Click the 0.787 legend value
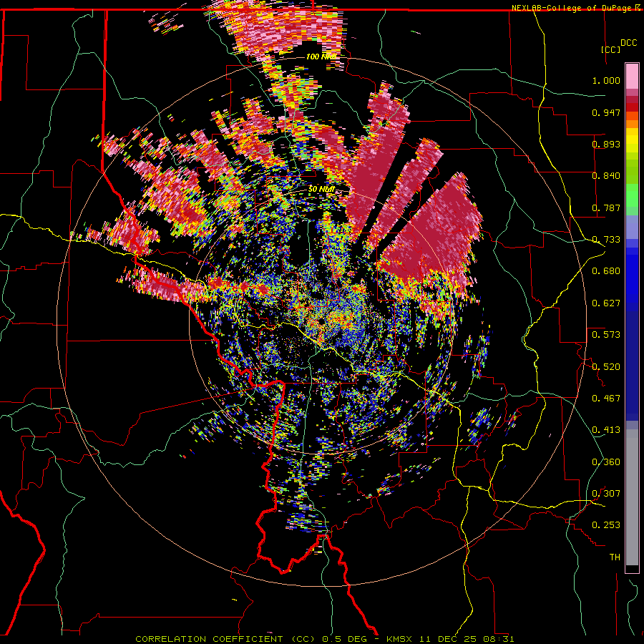 (x=606, y=208)
